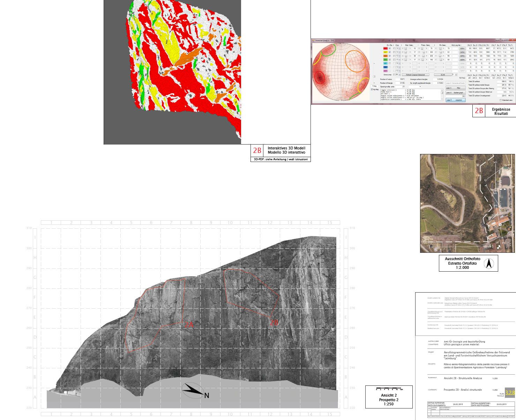Click the Stereonet Analysis window title icon
Screen dimensions: 516x420
(313, 40)
